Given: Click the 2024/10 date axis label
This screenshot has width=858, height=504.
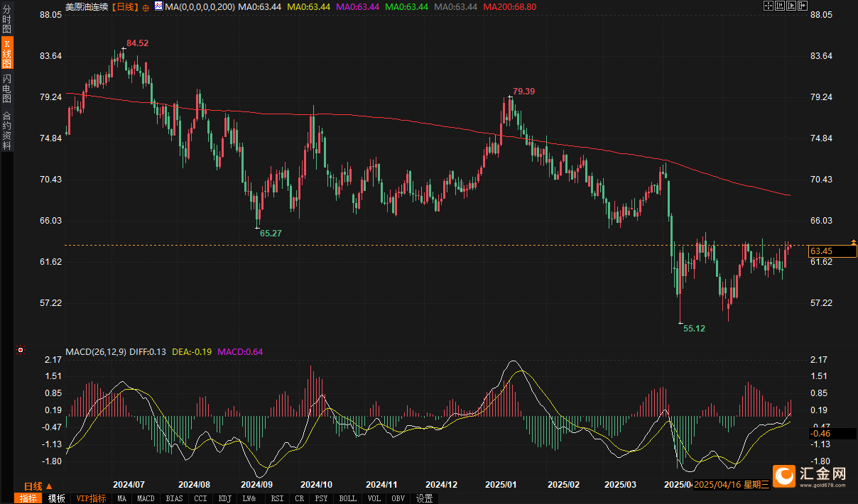Looking at the screenshot, I should tap(317, 485).
